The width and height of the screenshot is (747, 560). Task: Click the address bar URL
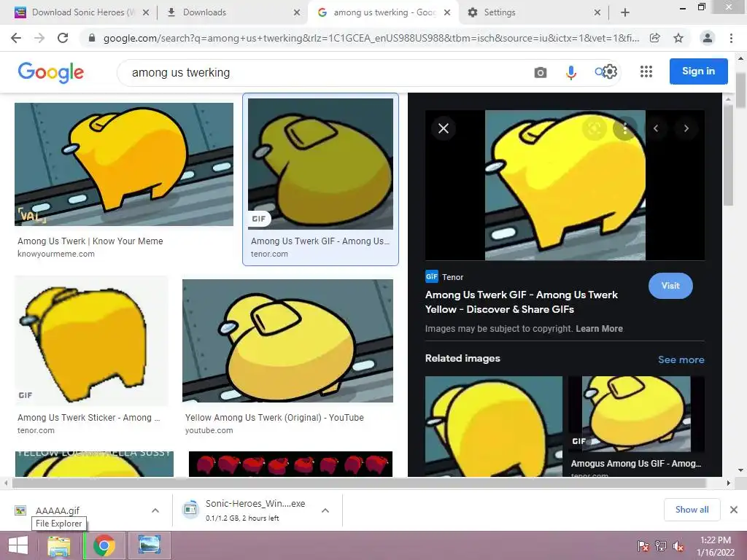(371, 38)
